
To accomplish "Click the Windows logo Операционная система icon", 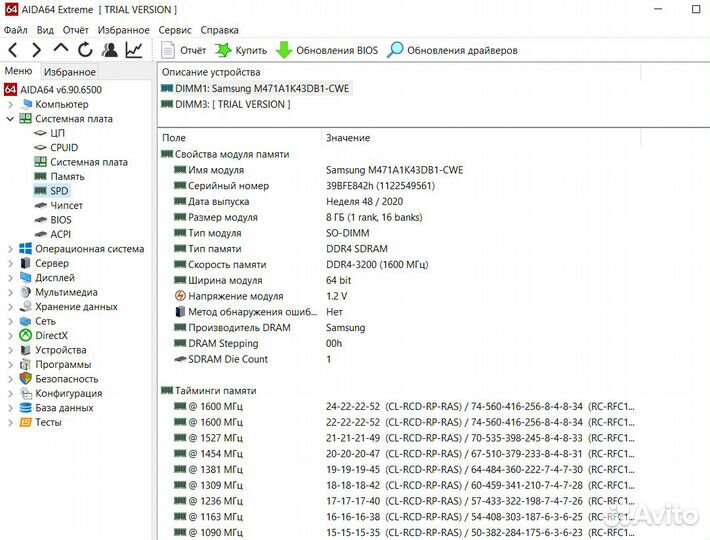I will point(26,248).
